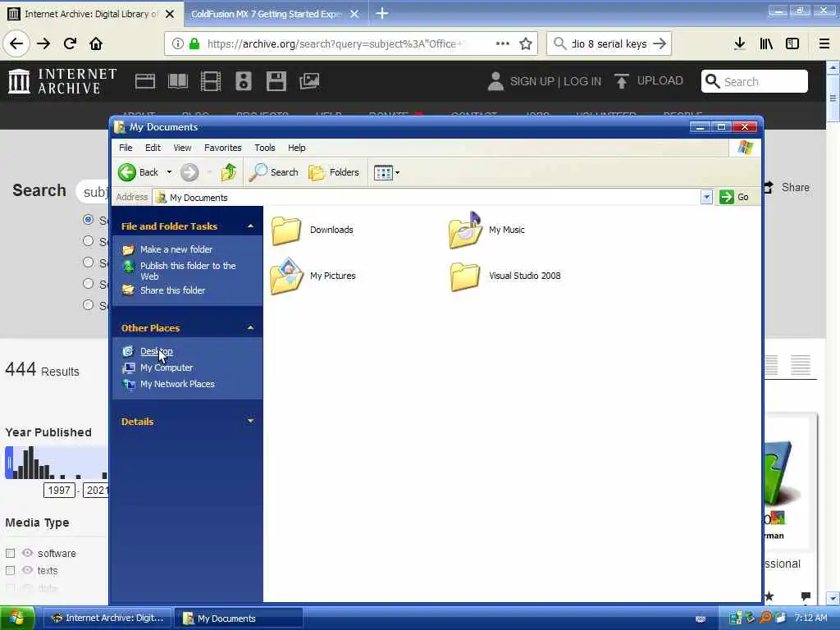Screen dimensions: 840x630
Task: Open the address bar dropdown
Action: 706,197
